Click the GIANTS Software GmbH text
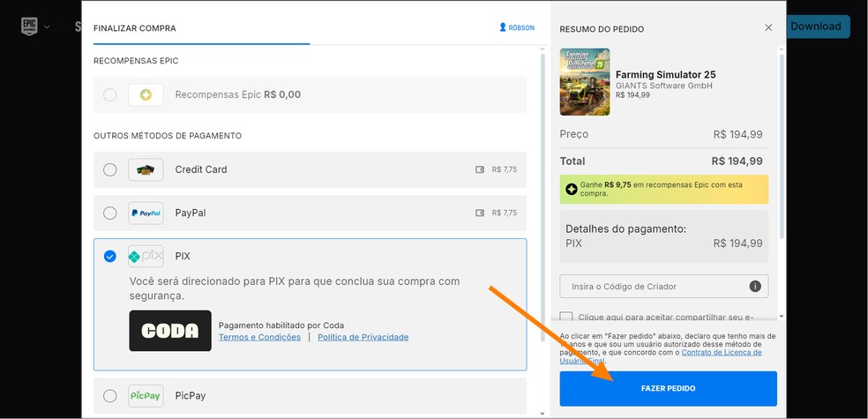The width and height of the screenshot is (868, 419). [x=663, y=86]
